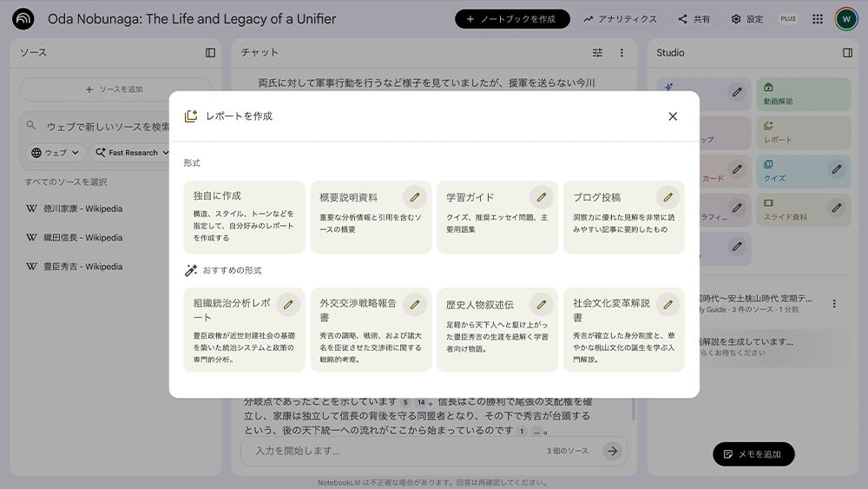868x489 pixels.
Task: Open the Google apps grid
Action: pyautogui.click(x=818, y=19)
